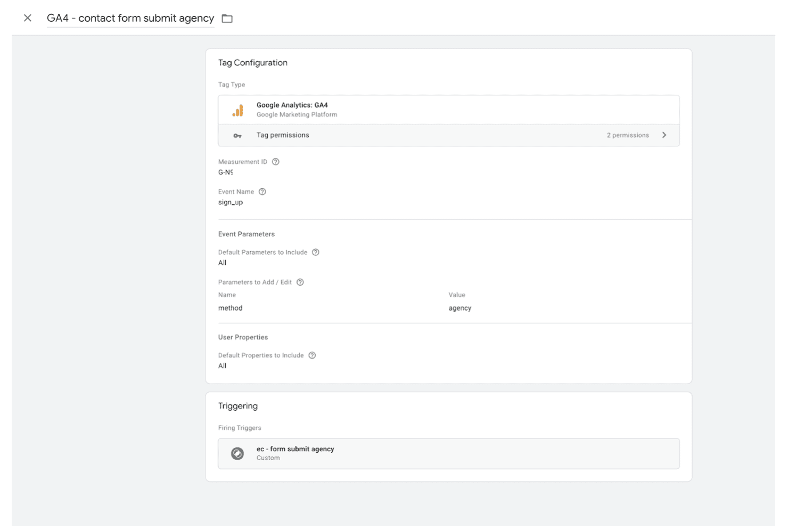Click All under Default Parameters to Include

[x=223, y=263]
